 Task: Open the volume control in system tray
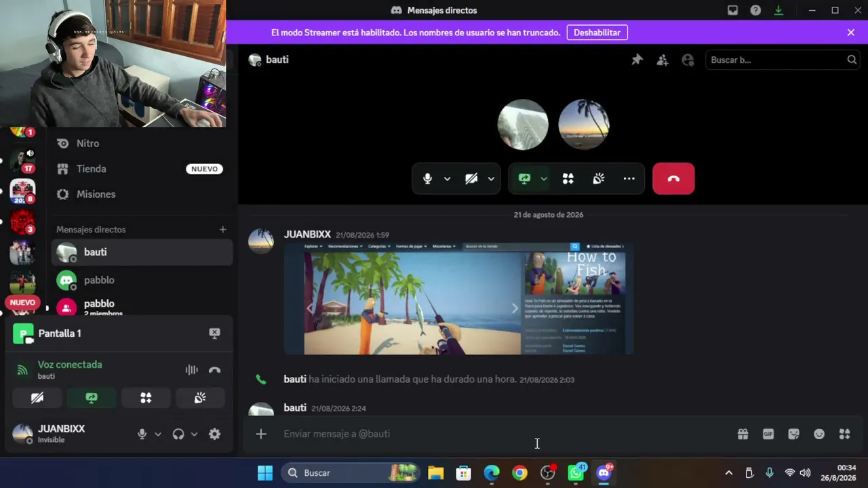point(805,473)
